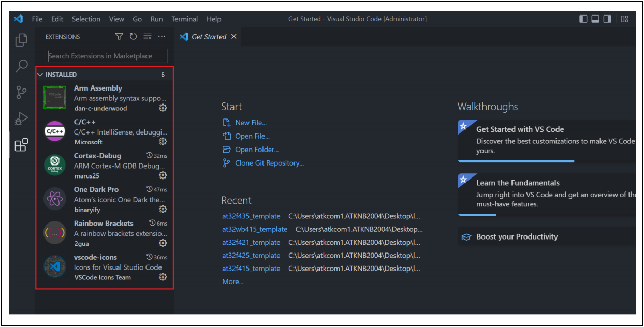Image resolution: width=644 pixels, height=327 pixels.
Task: Open the Edit menu
Action: click(x=57, y=19)
